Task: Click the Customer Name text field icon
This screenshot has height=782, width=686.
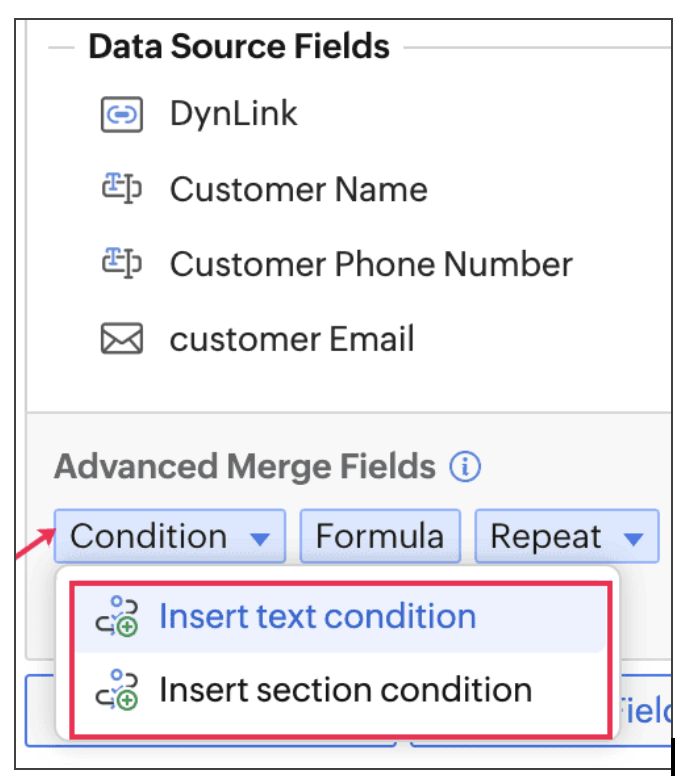Action: (x=122, y=189)
